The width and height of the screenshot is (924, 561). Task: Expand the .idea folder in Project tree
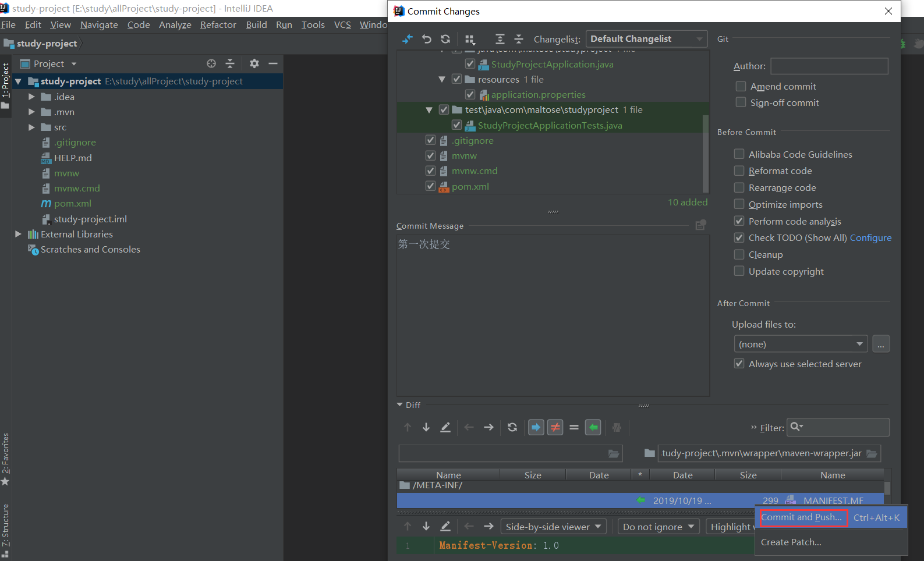click(31, 97)
